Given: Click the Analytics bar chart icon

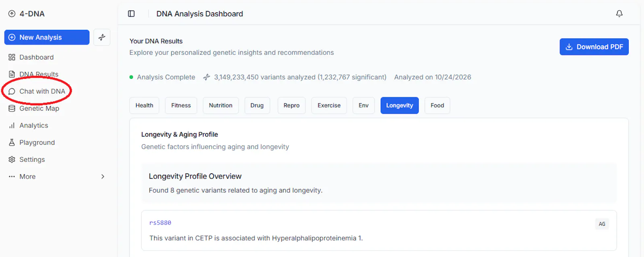Looking at the screenshot, I should [12, 125].
